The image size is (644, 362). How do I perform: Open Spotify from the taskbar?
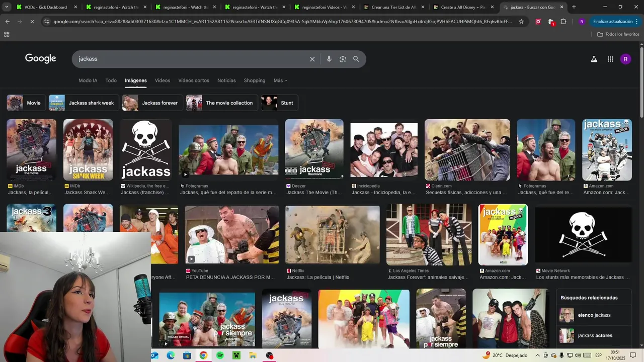(220, 355)
